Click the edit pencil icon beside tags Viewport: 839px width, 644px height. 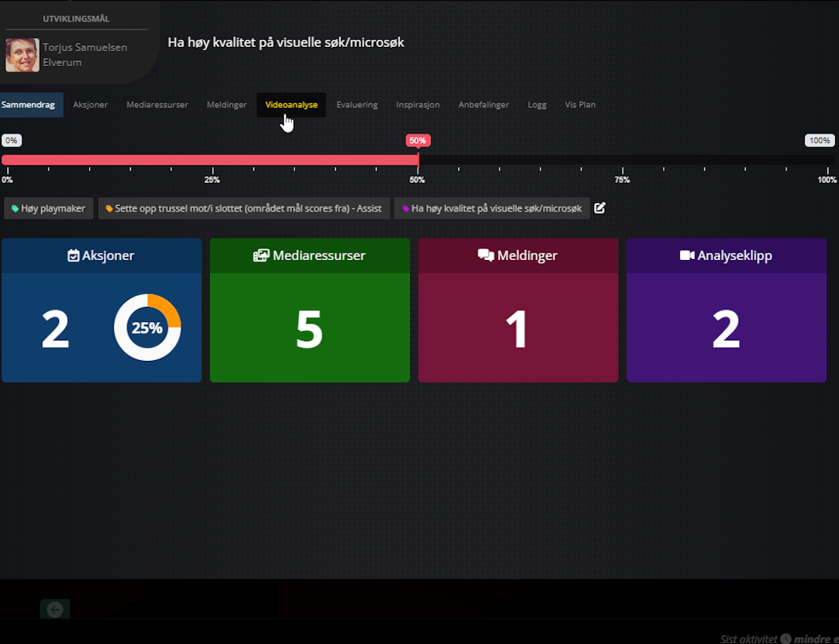point(600,208)
